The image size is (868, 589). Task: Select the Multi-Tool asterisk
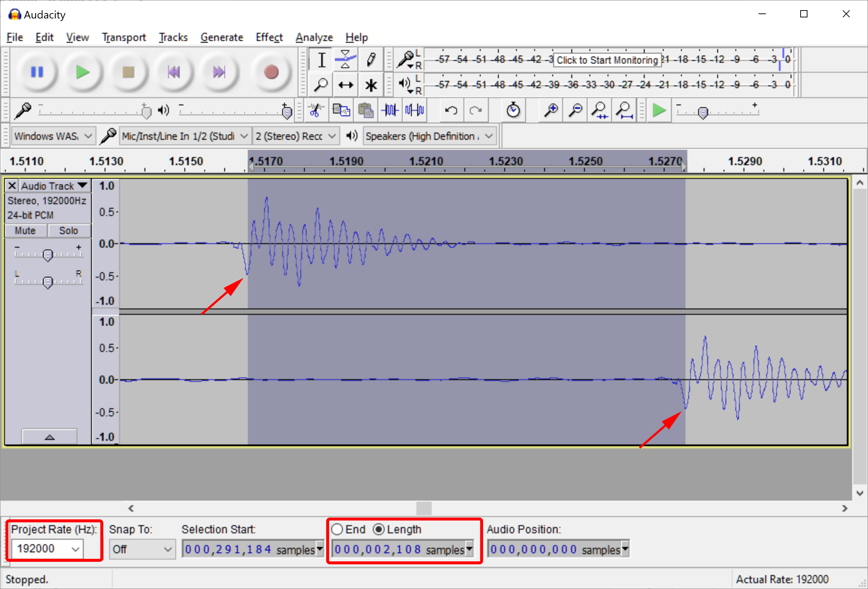[x=370, y=85]
